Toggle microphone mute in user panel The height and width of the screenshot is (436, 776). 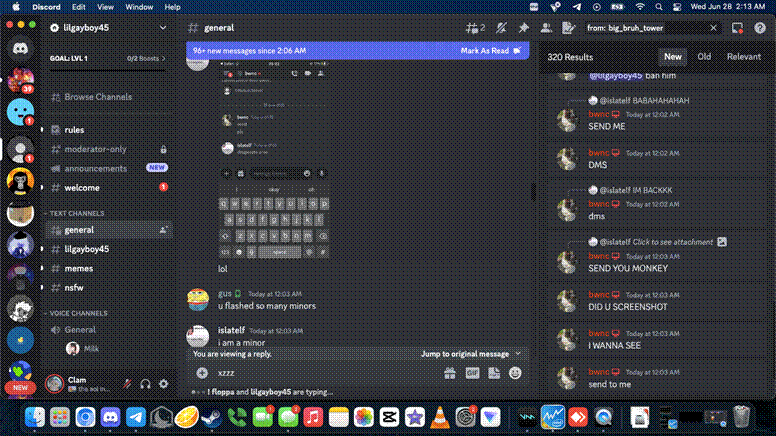(127, 383)
